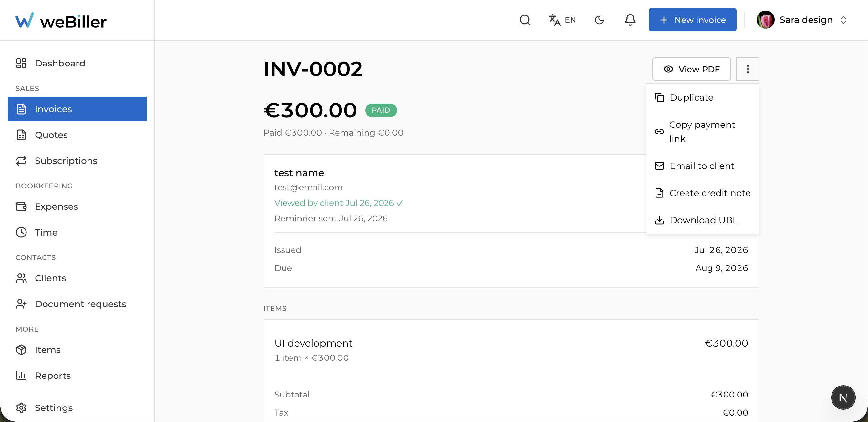Open notifications bell
Image resolution: width=868 pixels, height=422 pixels.
[x=630, y=20]
